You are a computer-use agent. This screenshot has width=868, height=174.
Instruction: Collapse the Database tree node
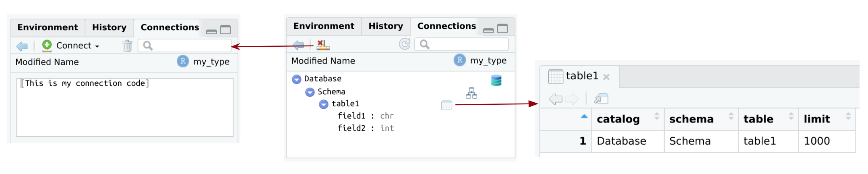pos(296,79)
